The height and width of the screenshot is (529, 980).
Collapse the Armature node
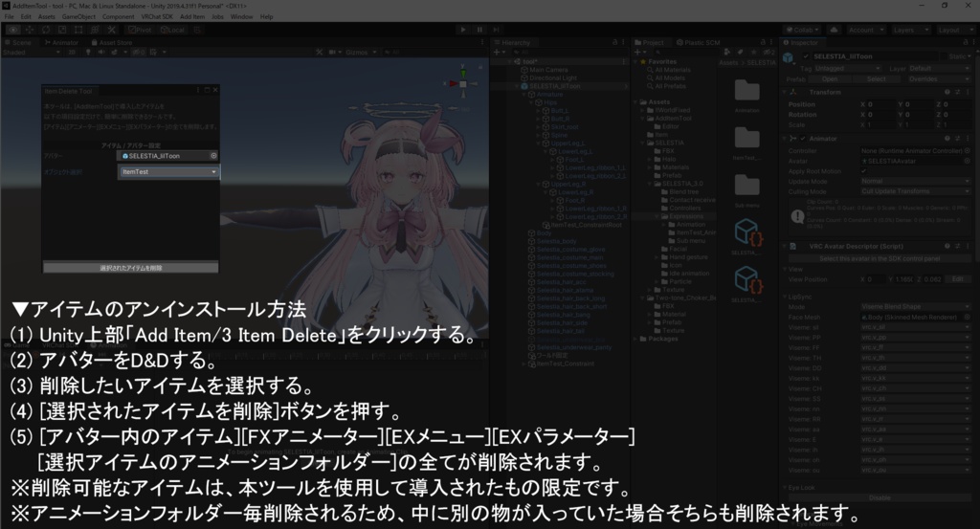pyautogui.click(x=525, y=95)
